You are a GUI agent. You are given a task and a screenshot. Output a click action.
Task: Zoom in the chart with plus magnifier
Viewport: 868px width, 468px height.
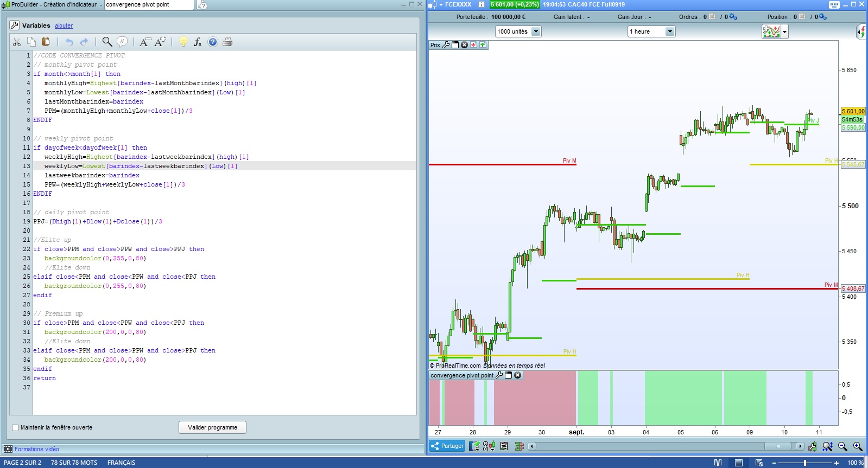coord(858,446)
